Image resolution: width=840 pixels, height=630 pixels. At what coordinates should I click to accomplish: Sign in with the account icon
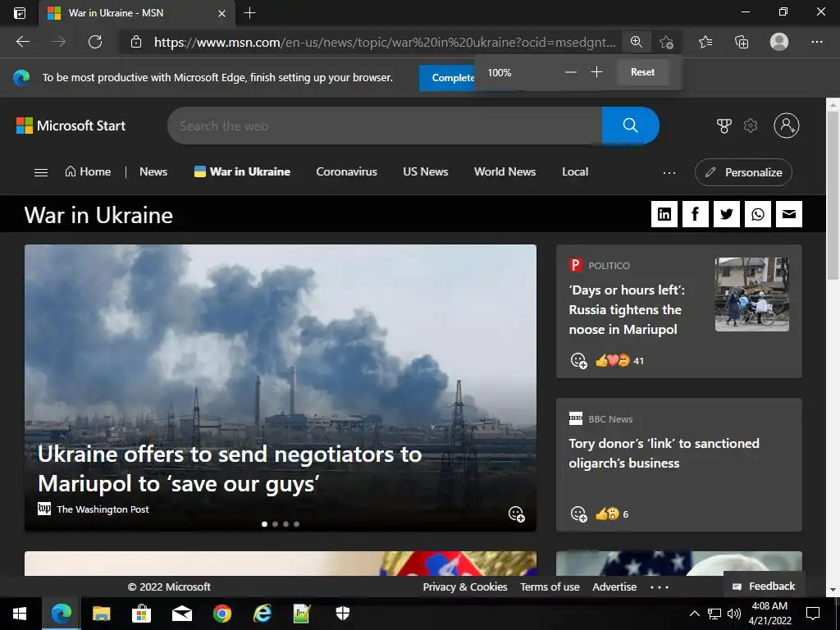787,126
